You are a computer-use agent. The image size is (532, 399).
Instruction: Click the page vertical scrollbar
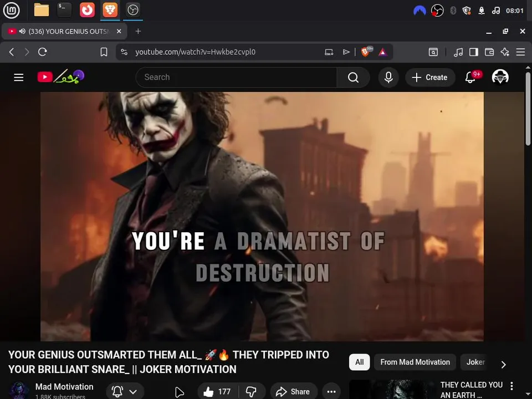[x=528, y=109]
